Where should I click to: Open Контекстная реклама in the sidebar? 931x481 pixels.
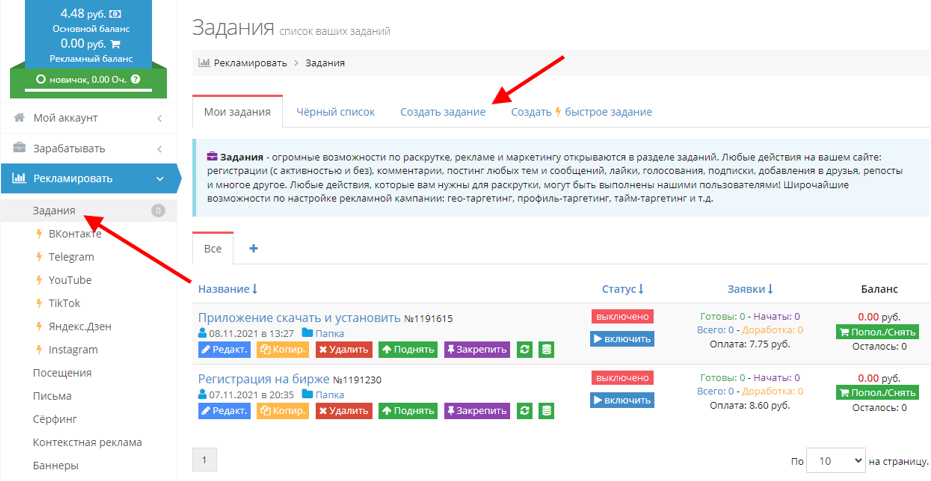click(x=87, y=442)
